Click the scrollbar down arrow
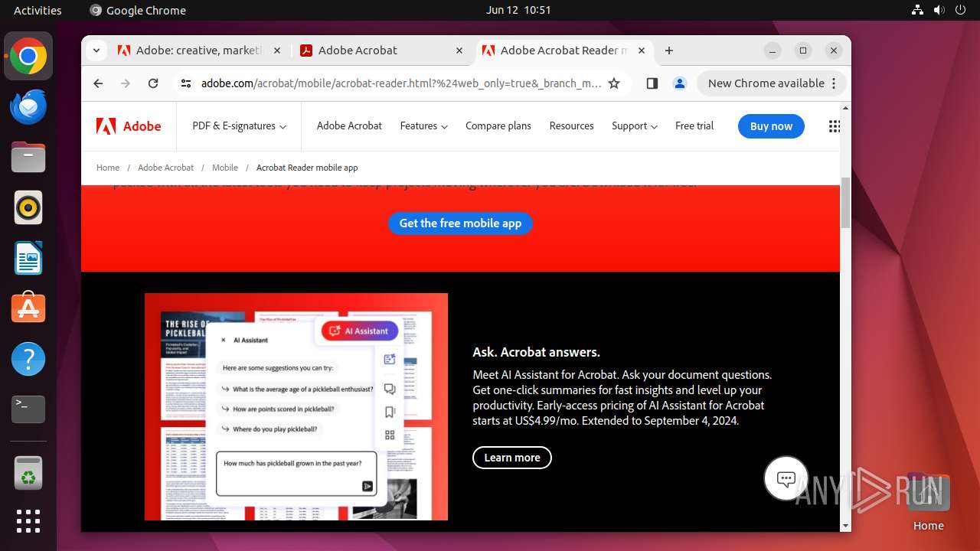980x551 pixels. click(x=845, y=526)
